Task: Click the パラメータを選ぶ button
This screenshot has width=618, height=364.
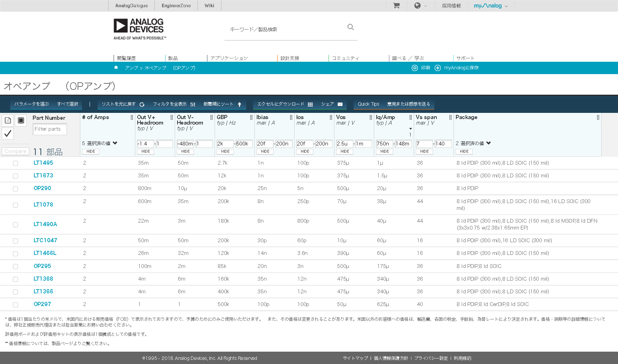Action: click(x=32, y=104)
